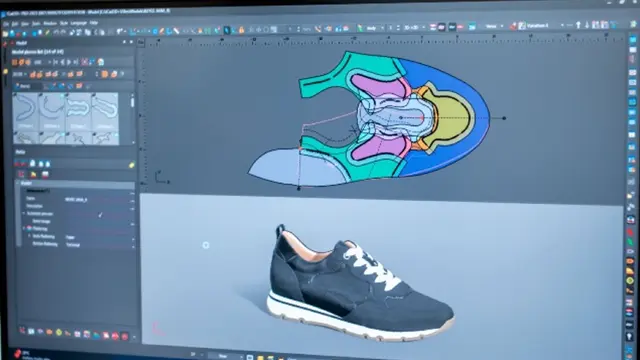Viewport: 640px width, 360px height.
Task: Click the orange padlock icon in the top toolbar
Action: (242, 30)
